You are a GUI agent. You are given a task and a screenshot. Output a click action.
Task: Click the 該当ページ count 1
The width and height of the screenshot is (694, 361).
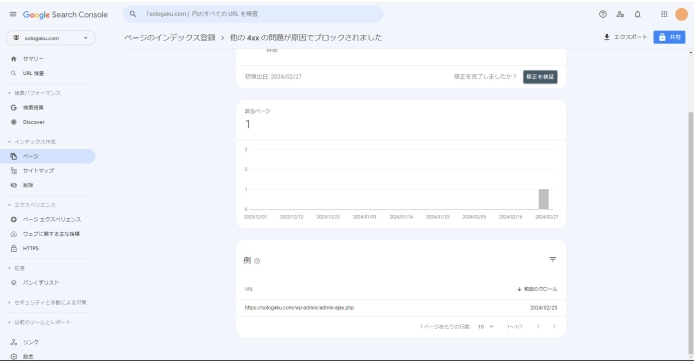[247, 125]
